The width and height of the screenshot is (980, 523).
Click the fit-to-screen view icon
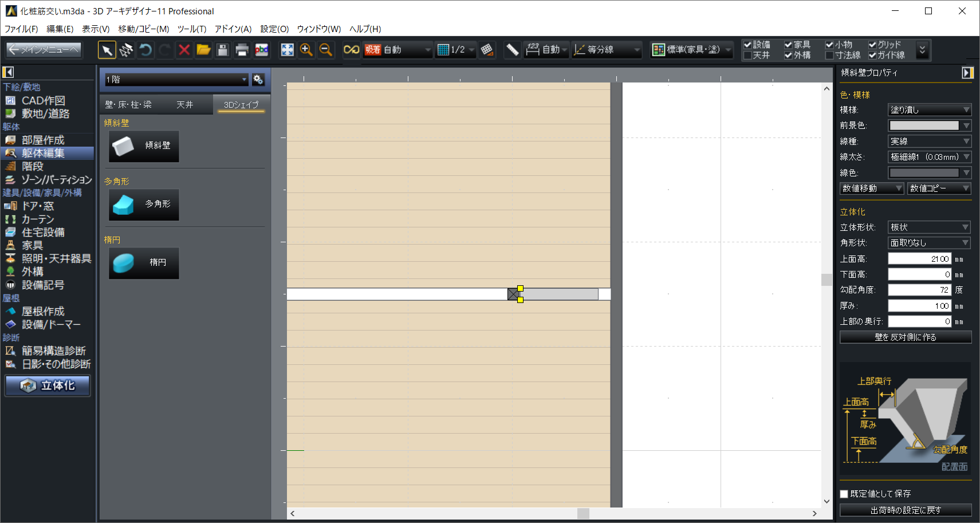tap(287, 50)
